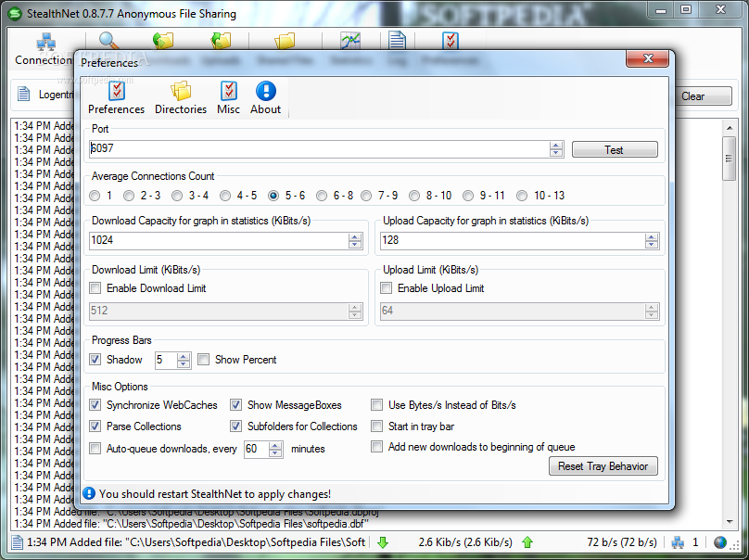Select the 1 connections radio button
Screen dimensions: 749x560
coord(95,196)
